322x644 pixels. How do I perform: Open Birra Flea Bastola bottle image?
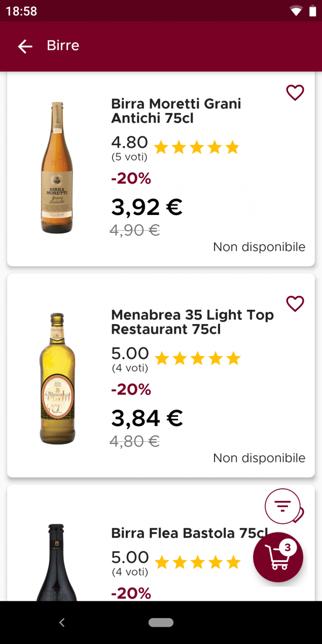click(x=57, y=563)
